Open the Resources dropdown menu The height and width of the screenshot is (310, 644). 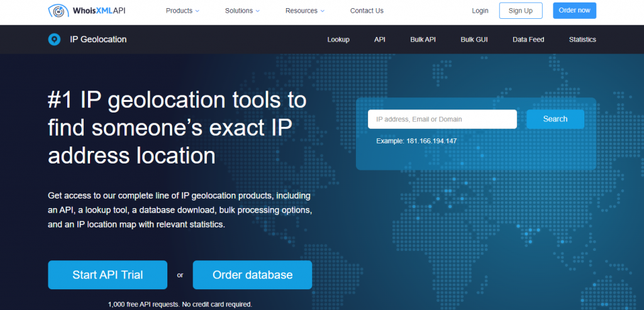click(x=305, y=11)
